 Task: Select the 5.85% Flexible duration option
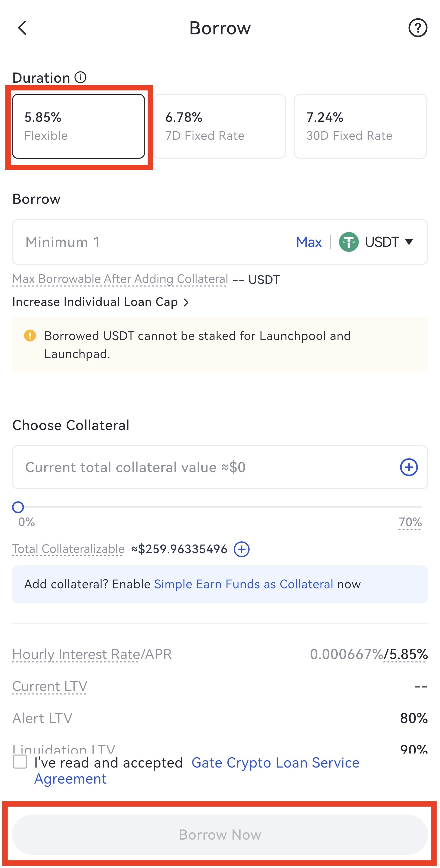tap(78, 126)
